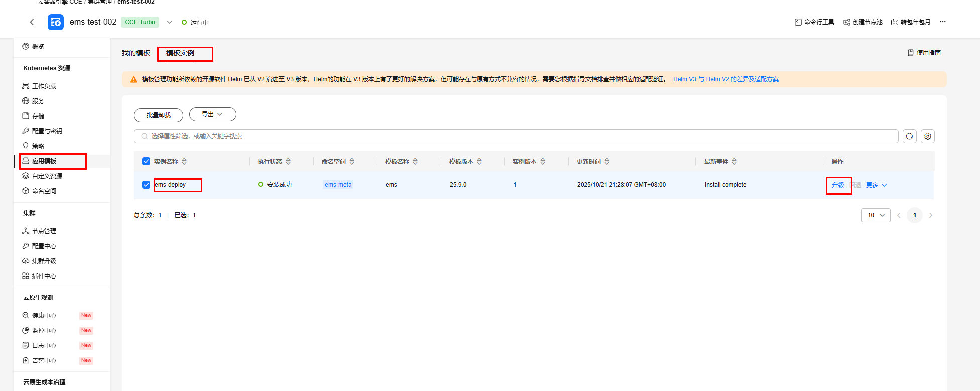Click the upgrade (升级) link for ems-deploy
This screenshot has width=980, height=391.
click(x=837, y=185)
